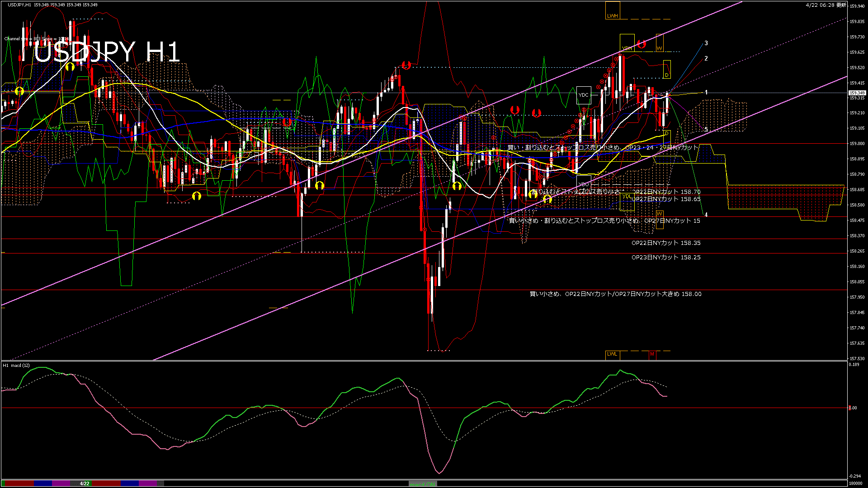Click projection line label number 4
Viewport: 868px width, 488px height.
(x=706, y=215)
